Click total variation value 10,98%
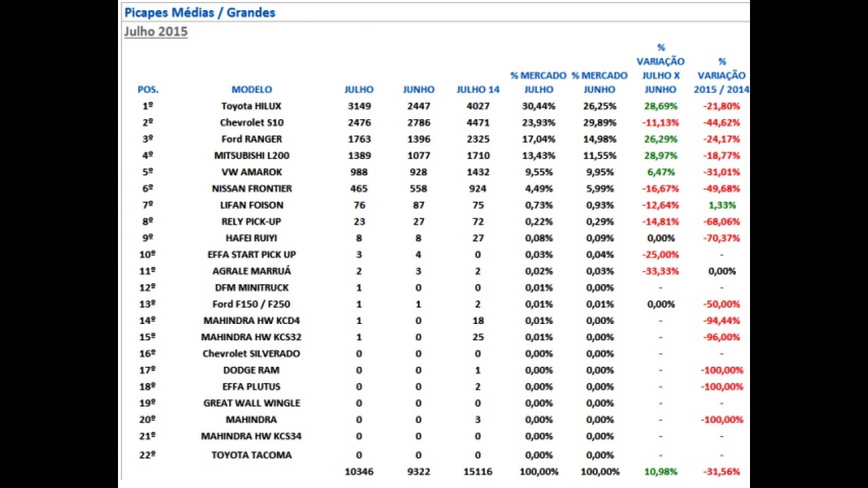The width and height of the screenshot is (868, 488). pos(660,472)
